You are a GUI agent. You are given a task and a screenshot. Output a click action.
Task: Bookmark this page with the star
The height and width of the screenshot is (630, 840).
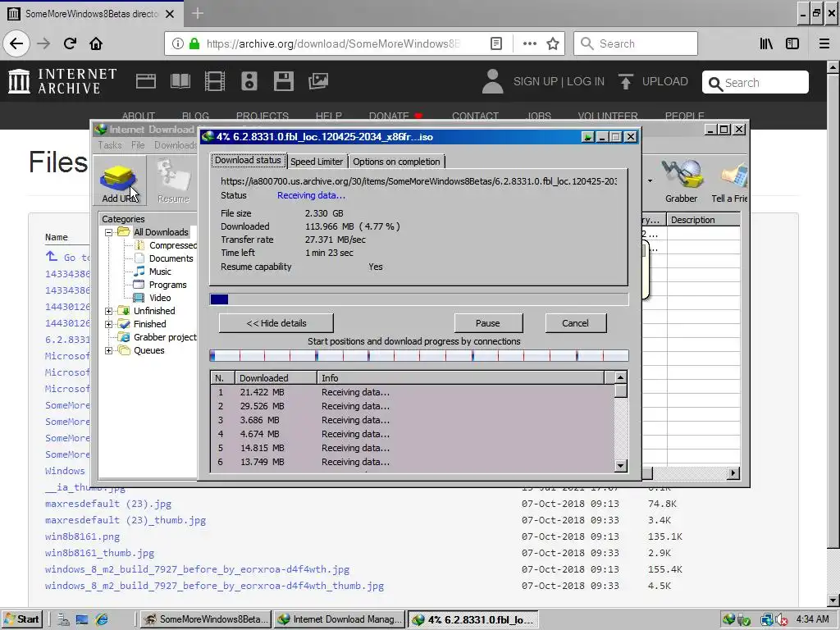pyautogui.click(x=553, y=43)
